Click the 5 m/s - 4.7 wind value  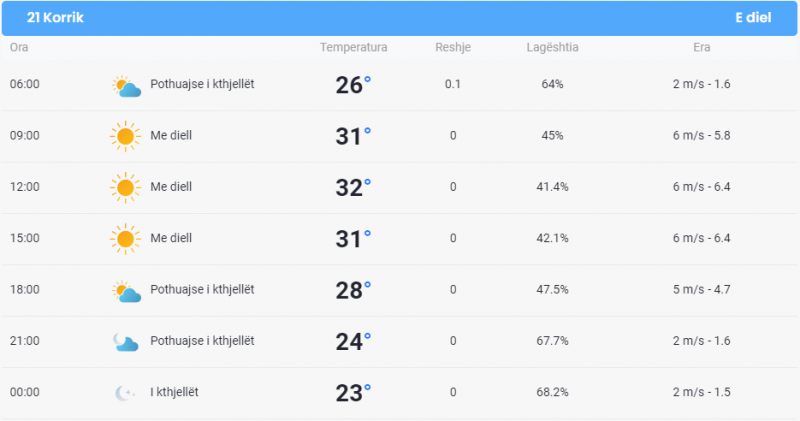click(x=702, y=289)
